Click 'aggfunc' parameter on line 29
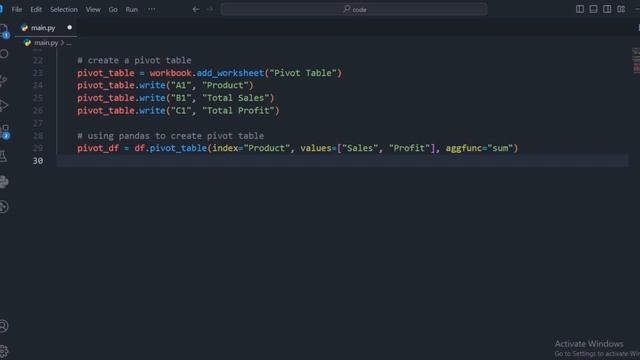Viewport: 640px width, 360px height. click(464, 148)
